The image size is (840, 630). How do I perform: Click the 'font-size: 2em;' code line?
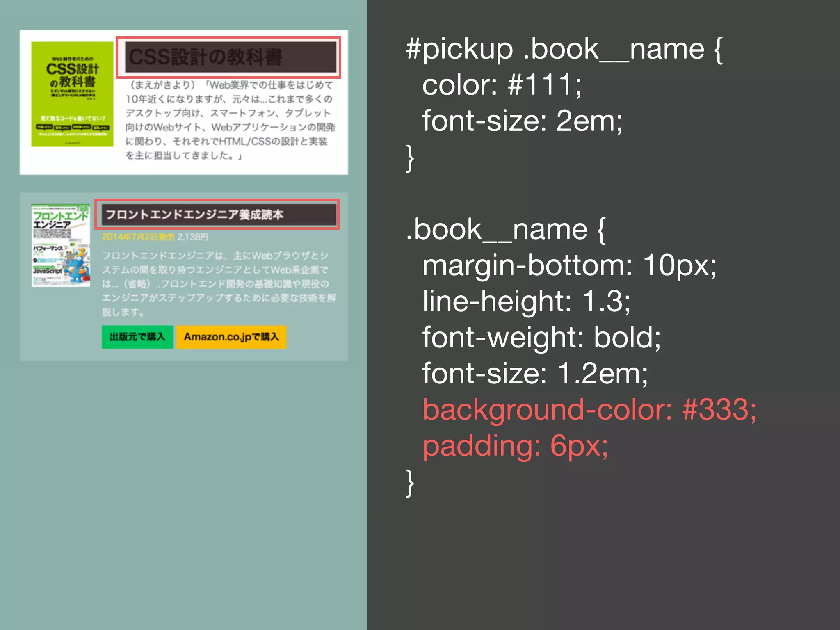(522, 121)
